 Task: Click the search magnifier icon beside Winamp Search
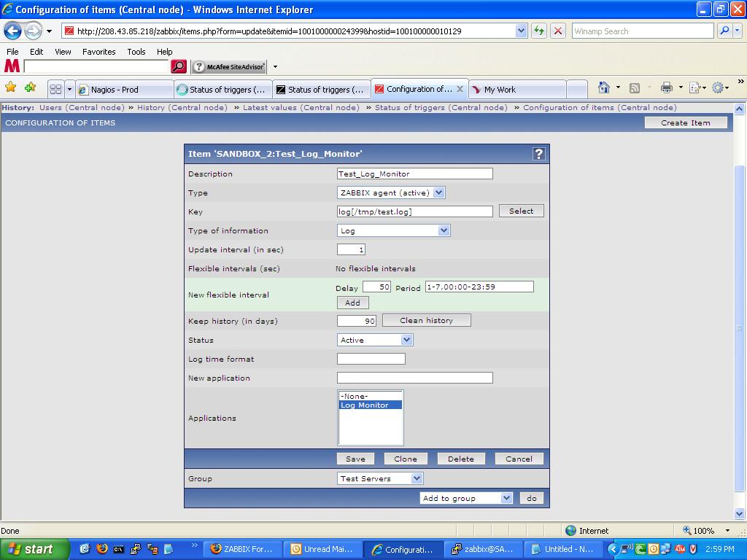point(724,31)
